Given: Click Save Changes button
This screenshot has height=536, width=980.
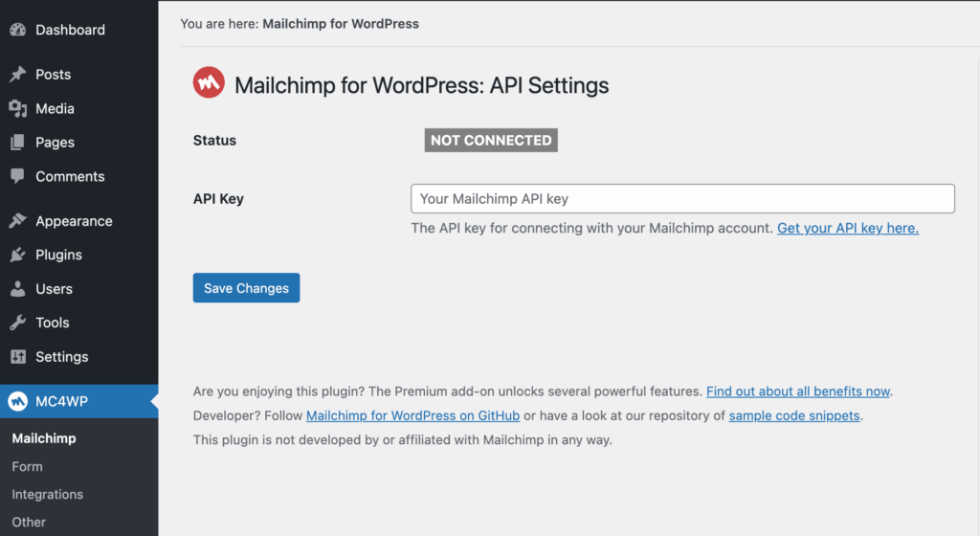Looking at the screenshot, I should pyautogui.click(x=246, y=288).
